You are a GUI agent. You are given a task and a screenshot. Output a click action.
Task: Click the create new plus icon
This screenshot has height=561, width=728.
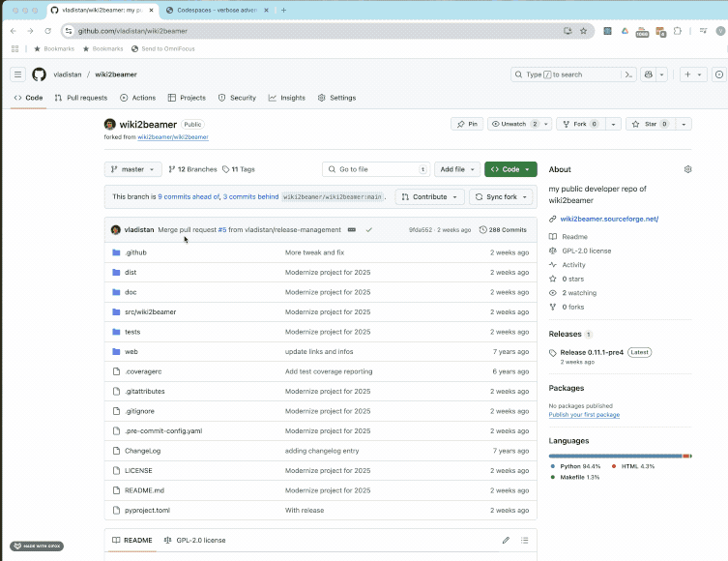(x=687, y=74)
